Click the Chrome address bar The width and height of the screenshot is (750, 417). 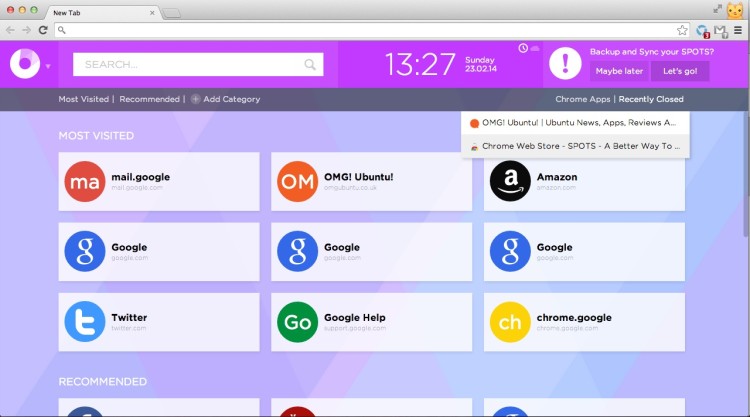[x=372, y=30]
